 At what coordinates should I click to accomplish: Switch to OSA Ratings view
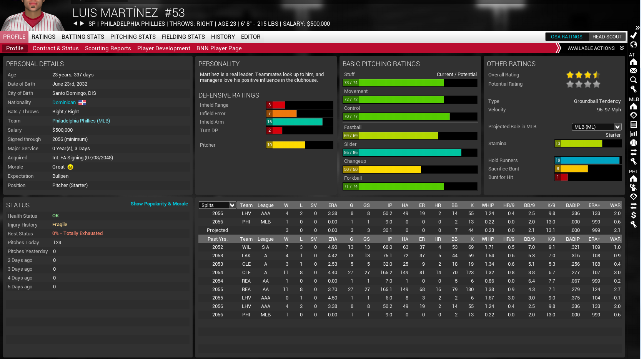(x=567, y=37)
